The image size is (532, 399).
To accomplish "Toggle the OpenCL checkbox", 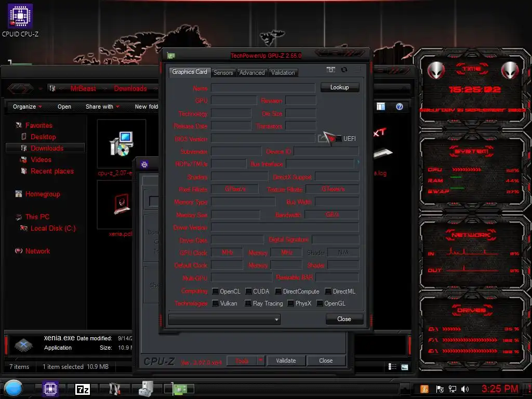I will 215,291.
